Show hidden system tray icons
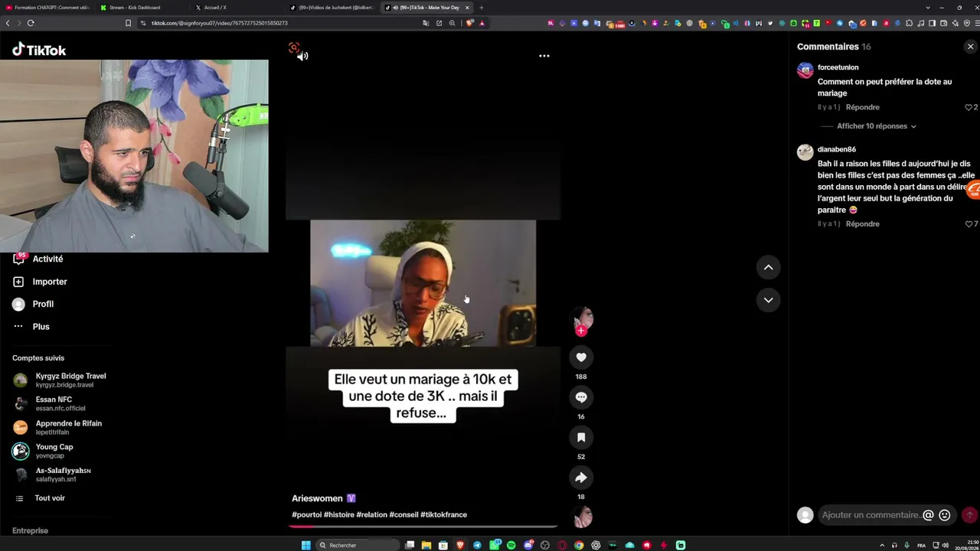The width and height of the screenshot is (980, 551). click(882, 545)
